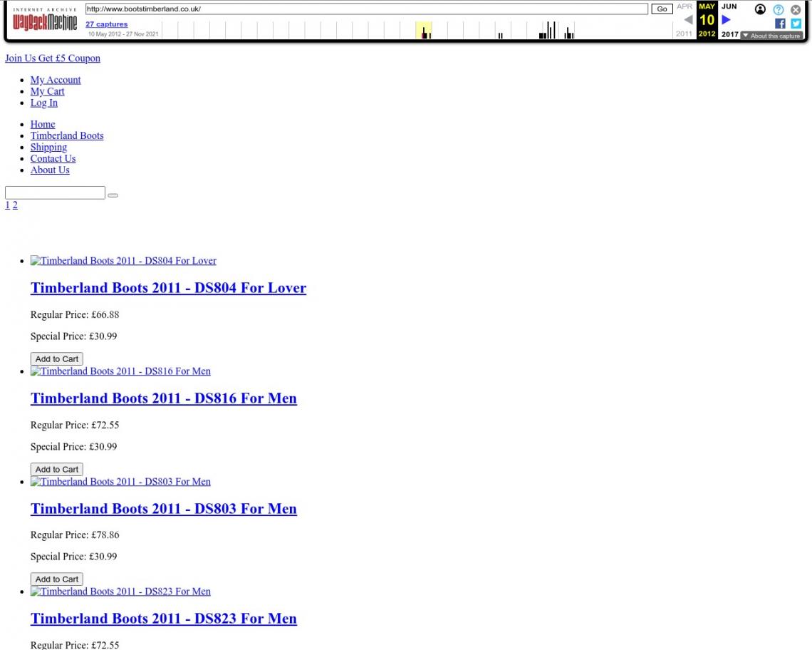Image resolution: width=812 pixels, height=650 pixels.
Task: Click DS804 For Lover broken image link
Action: pos(123,261)
